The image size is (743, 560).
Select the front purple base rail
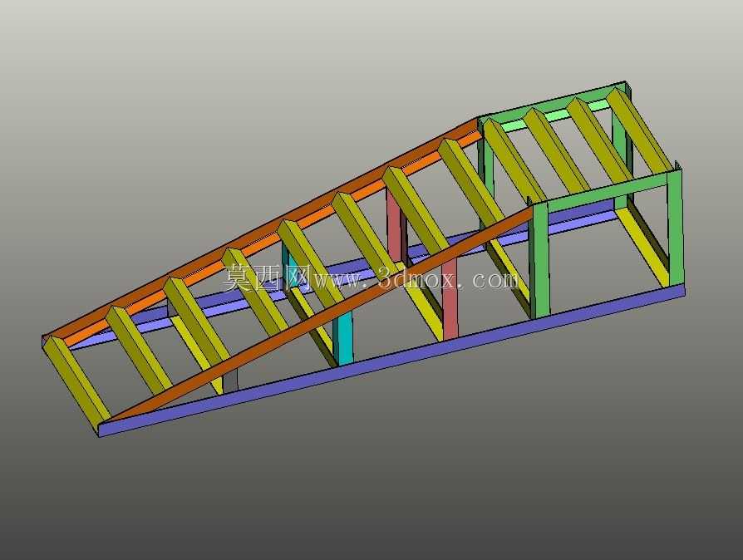(x=392, y=360)
